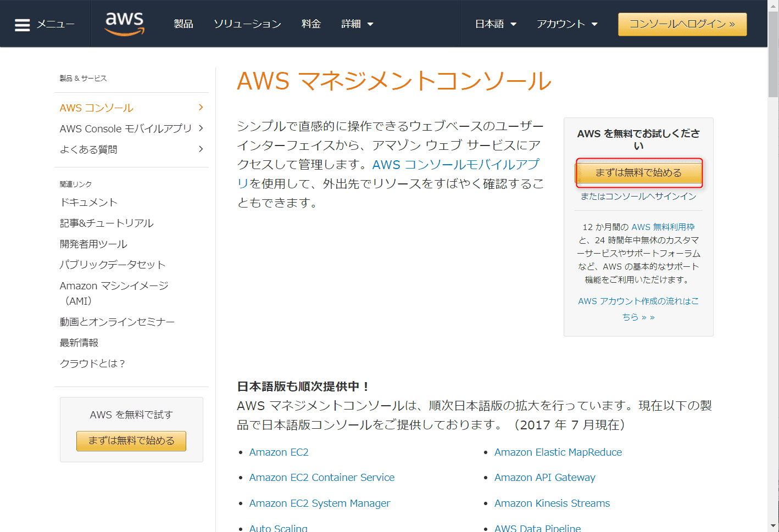Open 動画とオンラインセミナー link
The image size is (779, 532).
click(117, 322)
